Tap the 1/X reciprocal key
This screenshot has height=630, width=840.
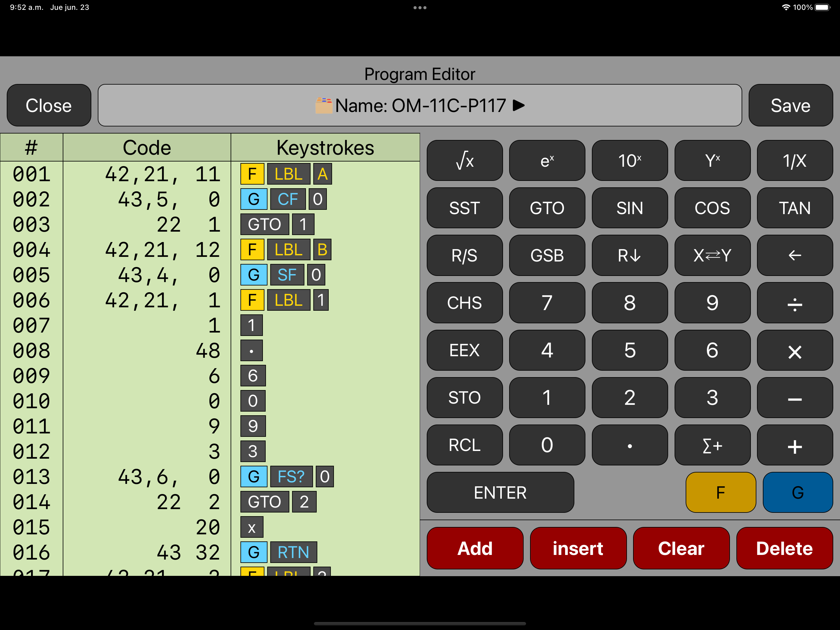[x=795, y=160]
